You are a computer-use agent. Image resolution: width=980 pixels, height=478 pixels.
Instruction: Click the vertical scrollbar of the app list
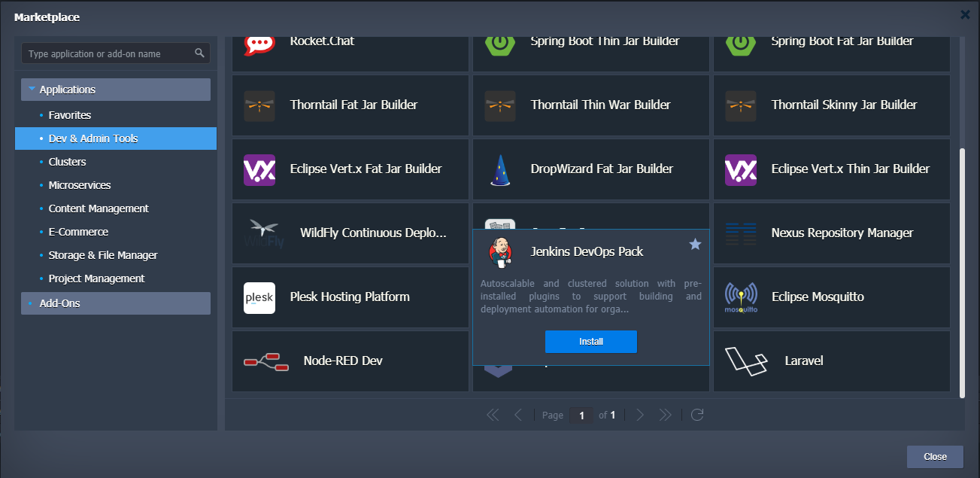962,271
